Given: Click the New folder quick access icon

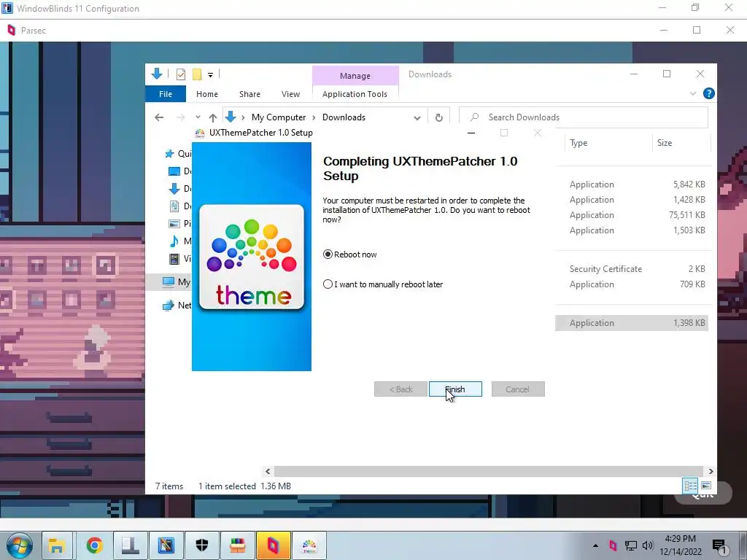Looking at the screenshot, I should [197, 74].
